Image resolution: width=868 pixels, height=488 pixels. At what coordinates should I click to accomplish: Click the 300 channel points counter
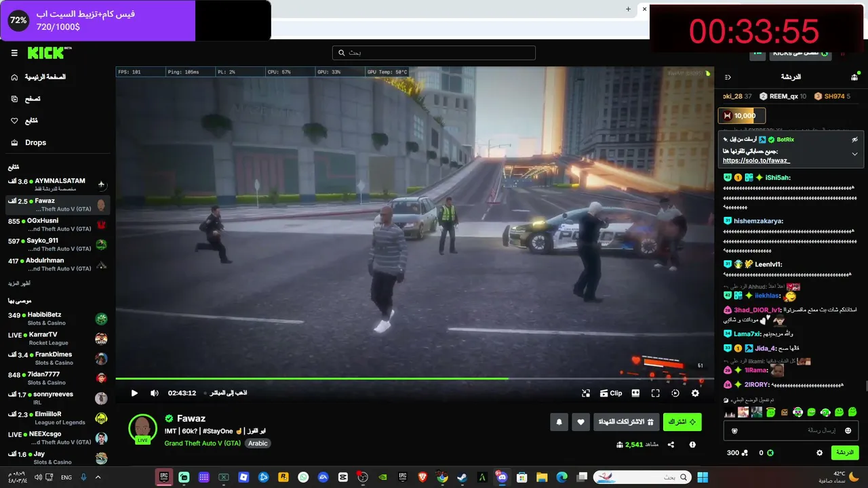click(x=737, y=453)
